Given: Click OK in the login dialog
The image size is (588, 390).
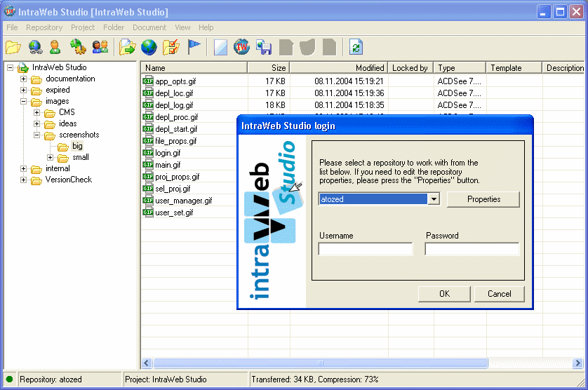Looking at the screenshot, I should pos(444,294).
